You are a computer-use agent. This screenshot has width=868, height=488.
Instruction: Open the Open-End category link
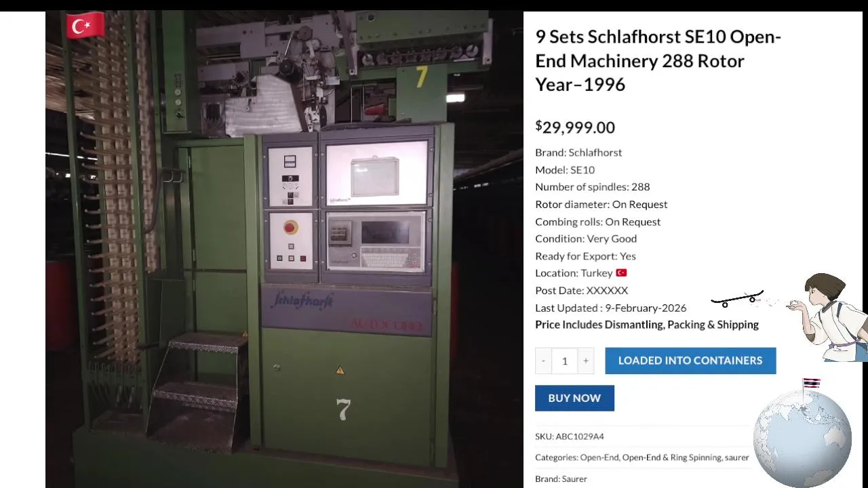pyautogui.click(x=599, y=457)
